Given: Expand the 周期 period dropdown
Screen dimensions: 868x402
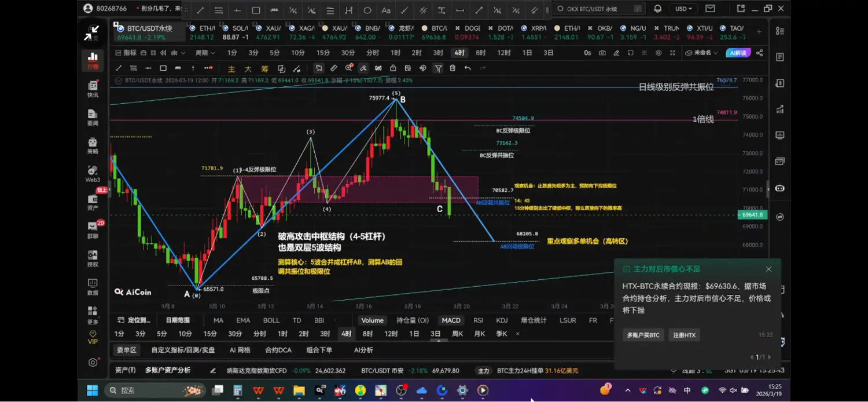Looking at the screenshot, I should point(205,53).
